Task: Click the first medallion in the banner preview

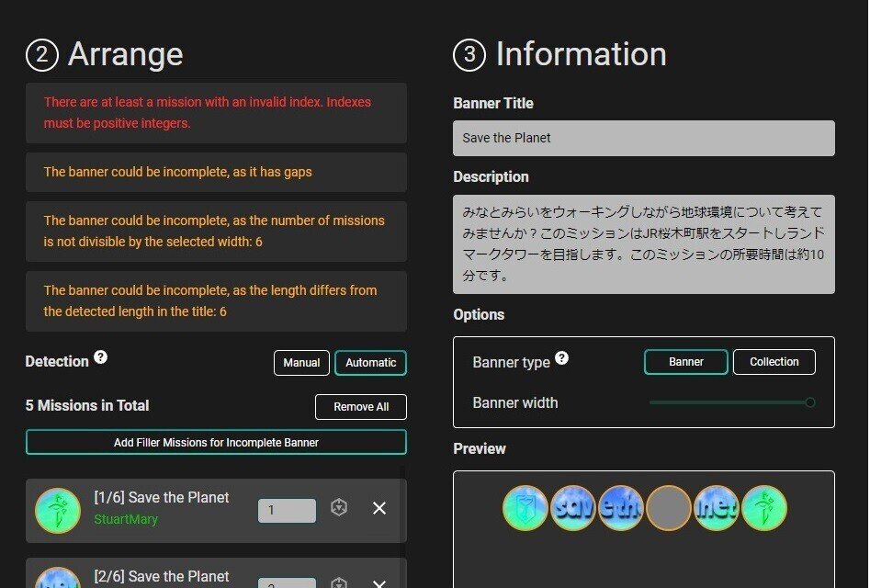Action: click(x=525, y=506)
